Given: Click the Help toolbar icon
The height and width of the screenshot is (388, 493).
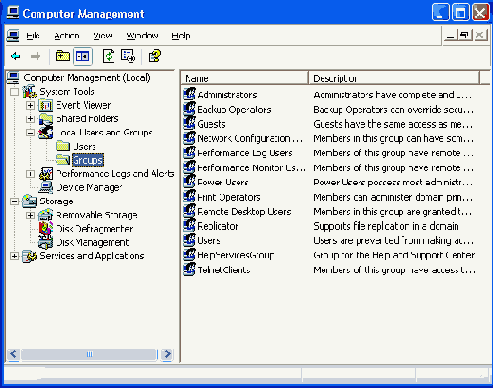Looking at the screenshot, I should (x=155, y=56).
